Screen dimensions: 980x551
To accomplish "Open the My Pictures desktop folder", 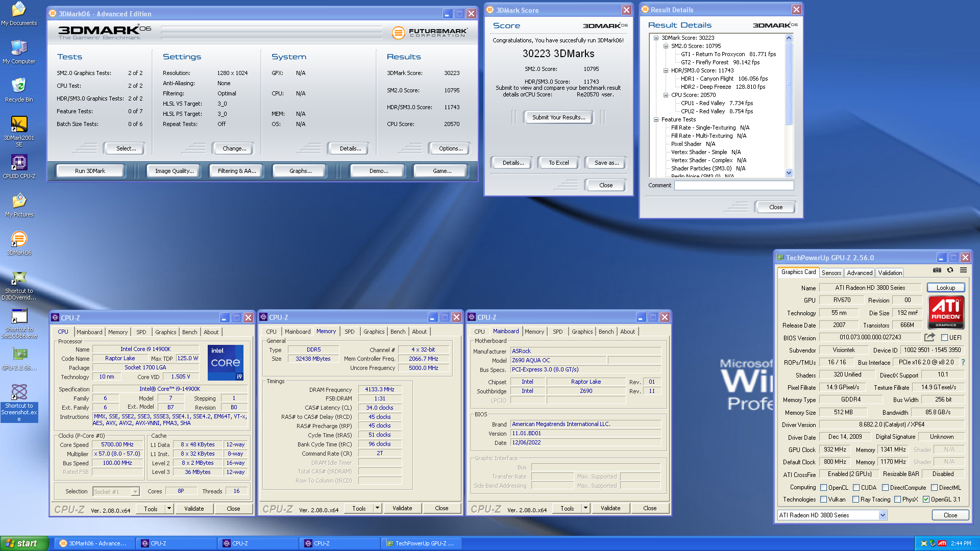I will click(x=19, y=205).
